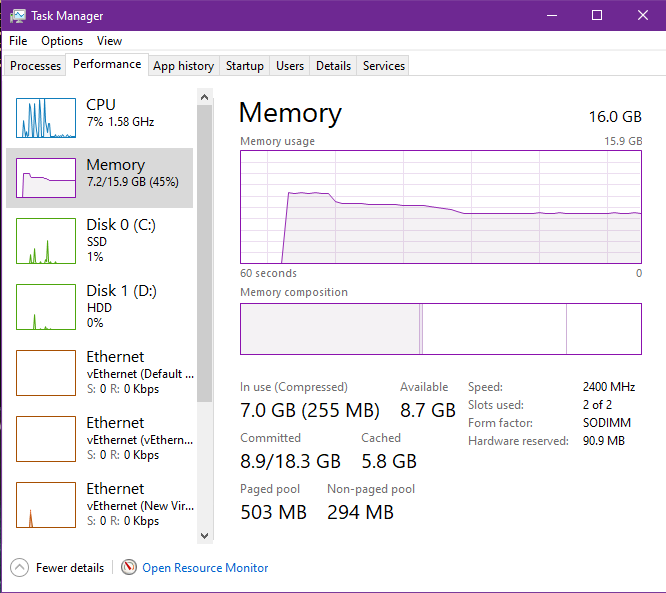
Task: Open the Services tab
Action: tap(384, 66)
